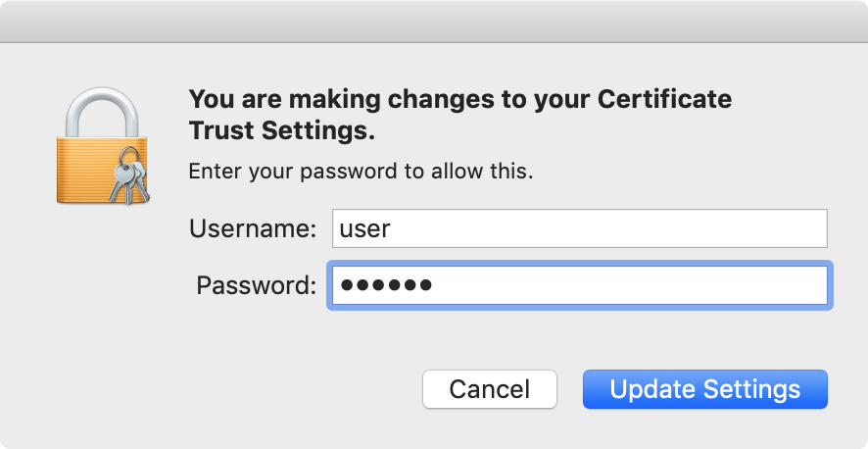The height and width of the screenshot is (449, 868).
Task: Click the "Password:" label
Action: tap(257, 286)
